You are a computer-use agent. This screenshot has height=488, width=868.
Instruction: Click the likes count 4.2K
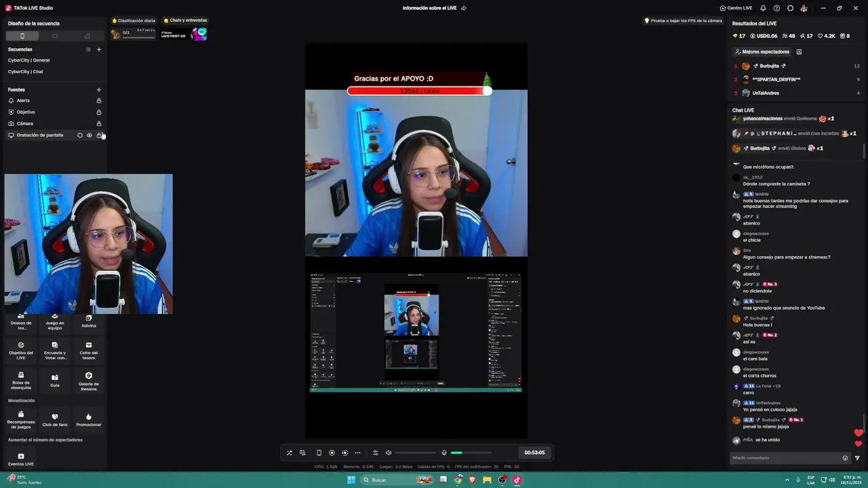(827, 36)
